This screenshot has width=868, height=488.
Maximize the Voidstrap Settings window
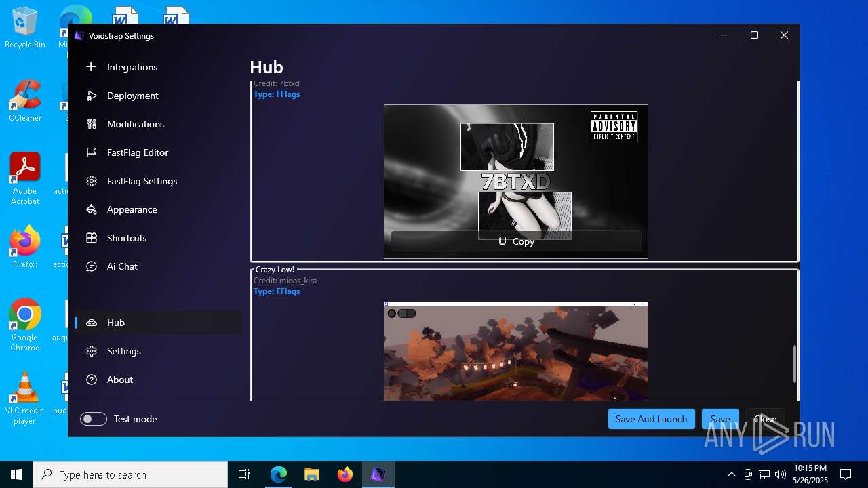coord(754,35)
